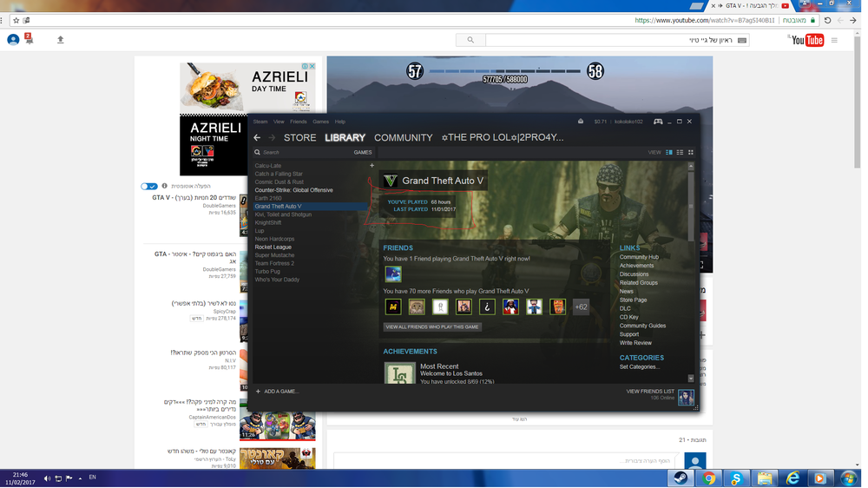Click the Steam content scrollbar down arrow

click(691, 379)
